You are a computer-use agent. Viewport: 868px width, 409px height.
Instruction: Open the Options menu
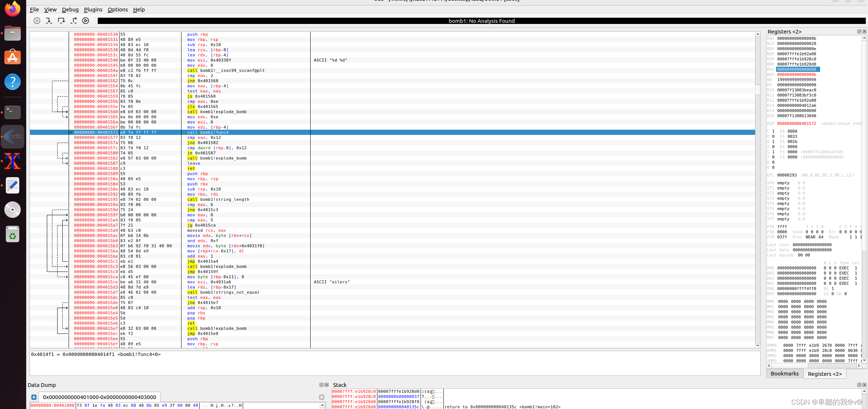pos(118,10)
